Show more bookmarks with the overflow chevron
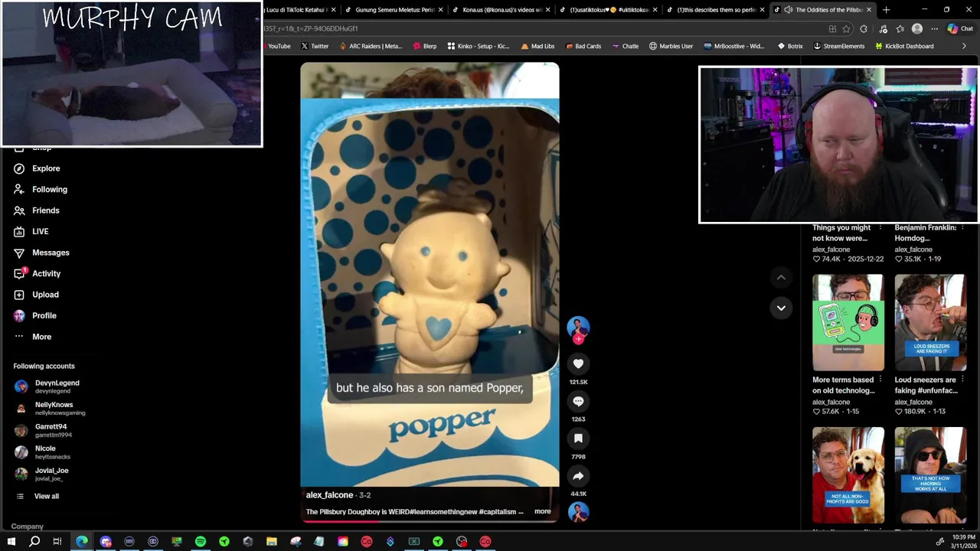The height and width of the screenshot is (551, 980). 964,46
